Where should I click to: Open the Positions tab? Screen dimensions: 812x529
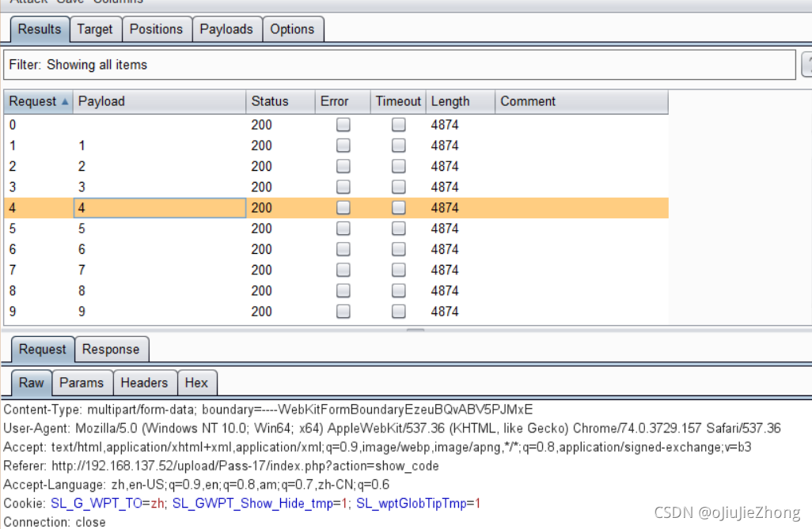157,29
